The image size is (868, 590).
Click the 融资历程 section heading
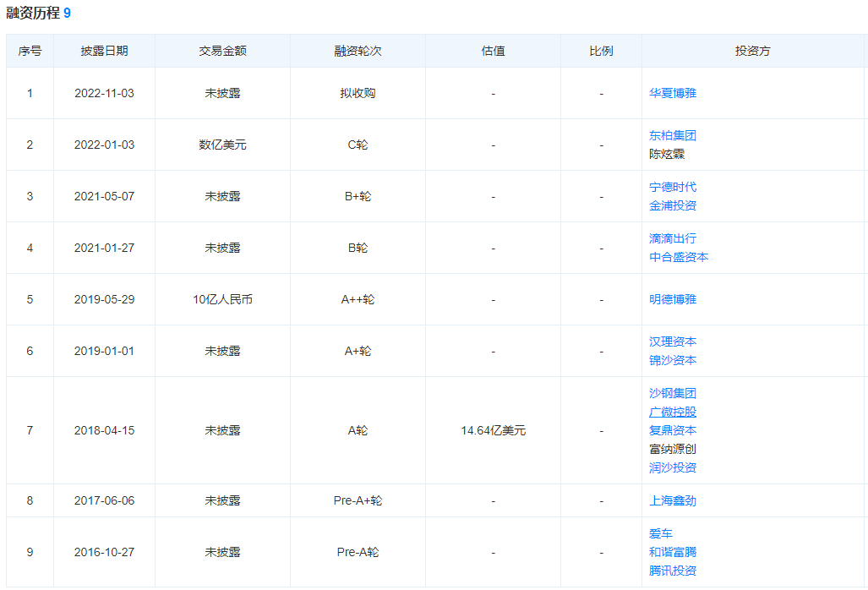(x=33, y=14)
